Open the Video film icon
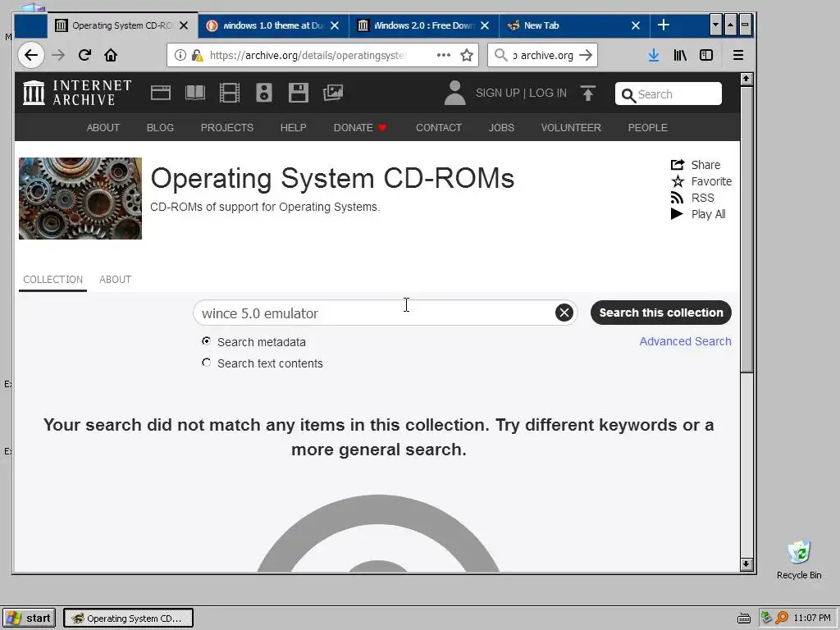 coord(230,93)
